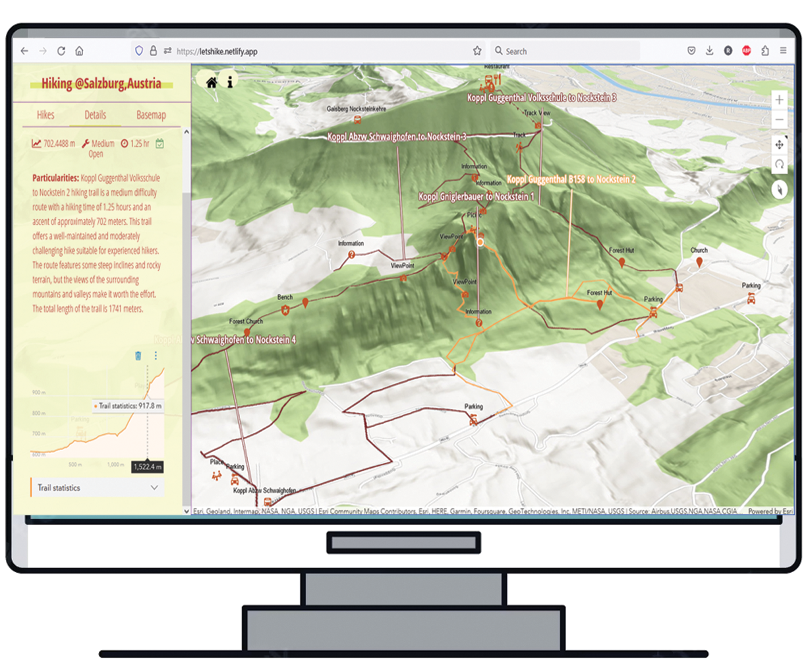Zoom in the map with plus
Image resolution: width=812 pixels, height=669 pixels.
pyautogui.click(x=779, y=100)
